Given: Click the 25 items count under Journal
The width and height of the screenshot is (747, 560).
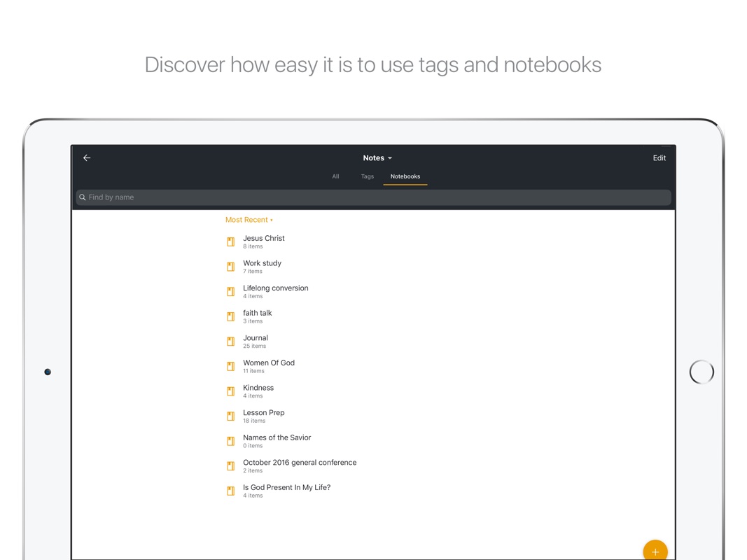Looking at the screenshot, I should click(x=254, y=346).
